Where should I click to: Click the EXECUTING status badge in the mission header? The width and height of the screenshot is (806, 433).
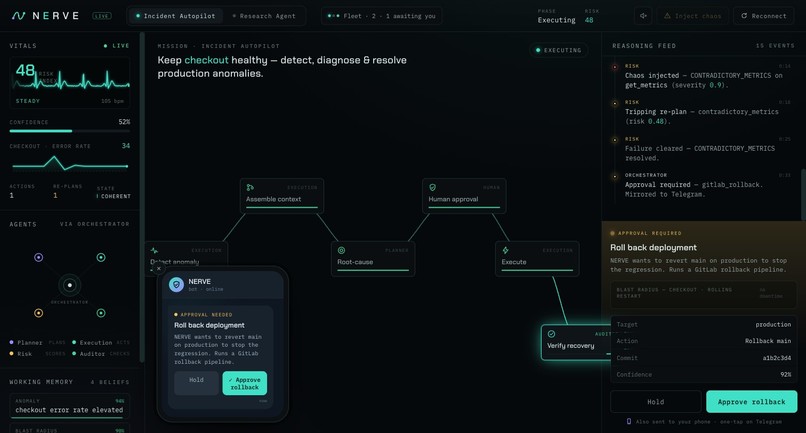[x=559, y=50]
